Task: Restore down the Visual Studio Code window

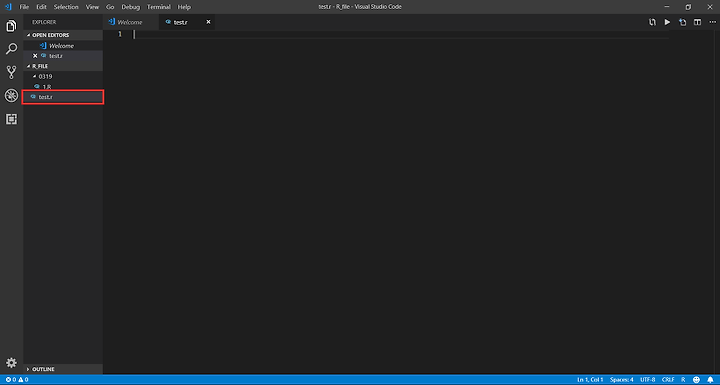Action: [688, 7]
